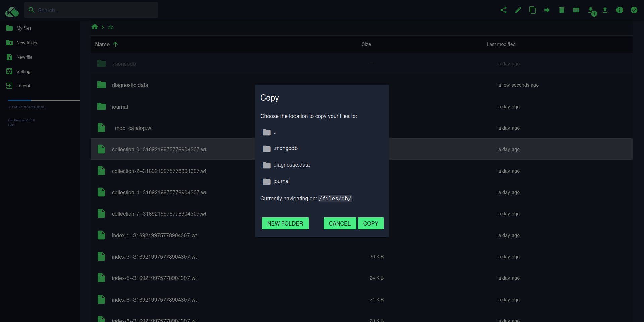Click the Delete trash icon
The image size is (644, 322).
coord(561,10)
